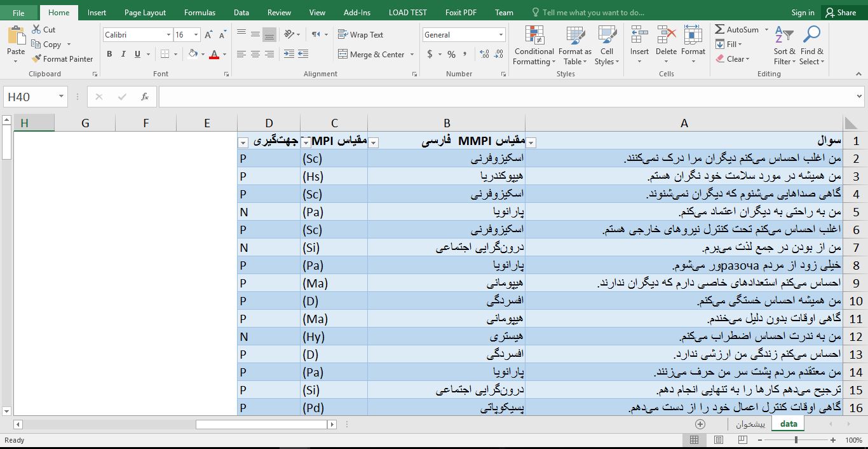Click the Borders icon
The width and height of the screenshot is (868, 449).
[x=165, y=54]
